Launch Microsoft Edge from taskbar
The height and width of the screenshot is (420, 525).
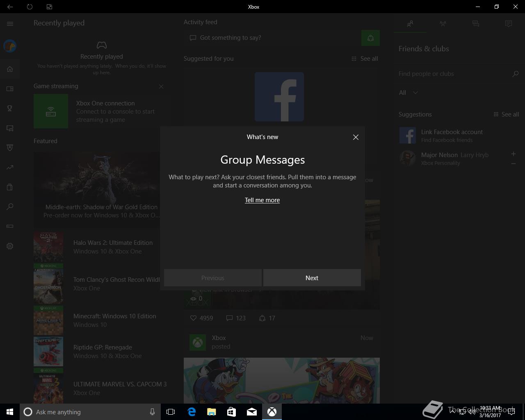tap(192, 412)
